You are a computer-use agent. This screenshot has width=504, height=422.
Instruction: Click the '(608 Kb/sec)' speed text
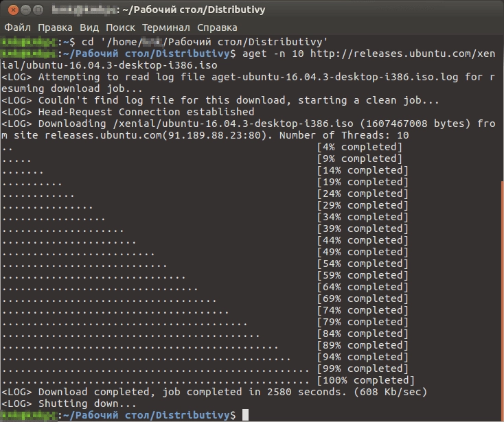click(390, 392)
